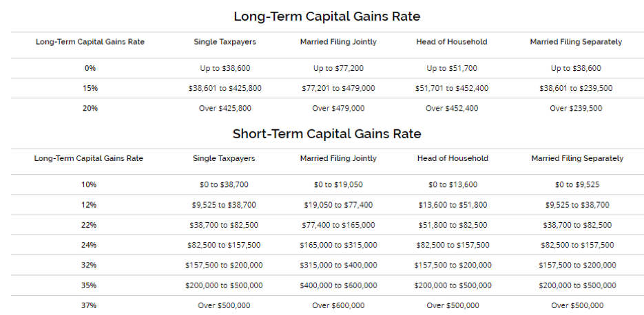Select the 0% rate row label
Screen dimensions: 644x315
(x=90, y=68)
